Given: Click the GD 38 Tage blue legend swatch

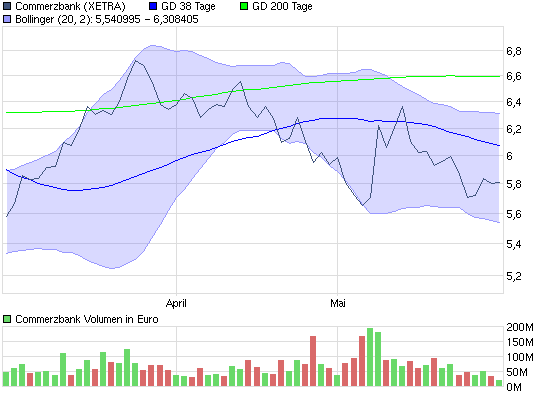Looking at the screenshot, I should pos(153,6).
